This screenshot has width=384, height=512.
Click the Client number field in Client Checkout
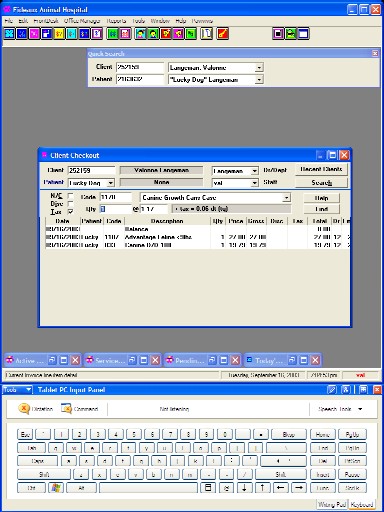[91, 171]
